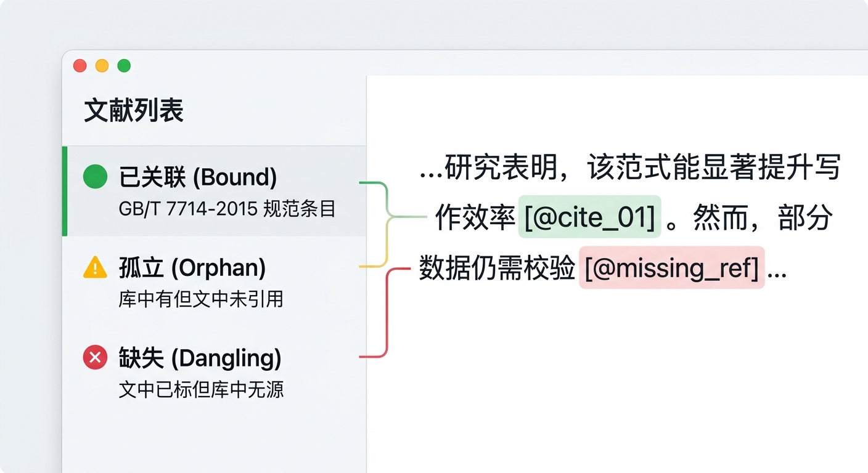Click the green Bound status circle icon
This screenshot has width=868, height=473.
pyautogui.click(x=95, y=177)
